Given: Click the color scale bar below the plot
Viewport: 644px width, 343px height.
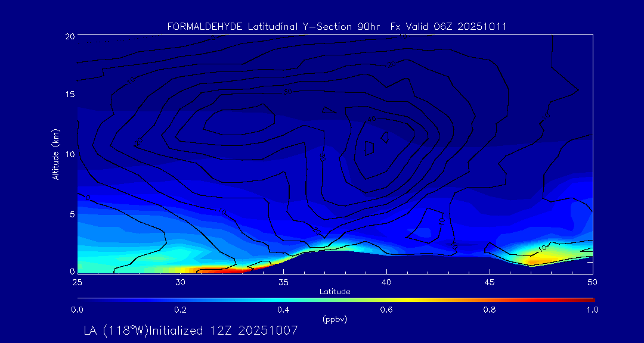Looking at the screenshot, I should (336, 300).
